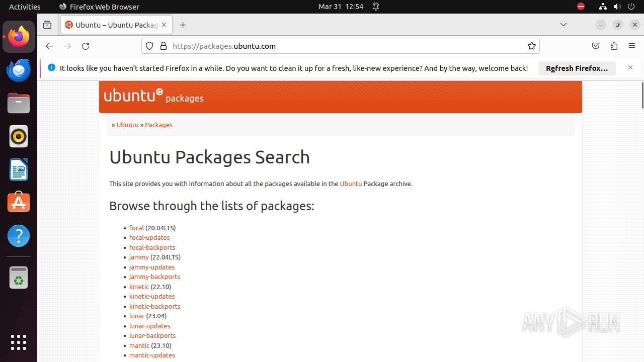Screen dimensions: 644x362
Task: Click the Browse through the lists heading
Action: tap(212, 206)
